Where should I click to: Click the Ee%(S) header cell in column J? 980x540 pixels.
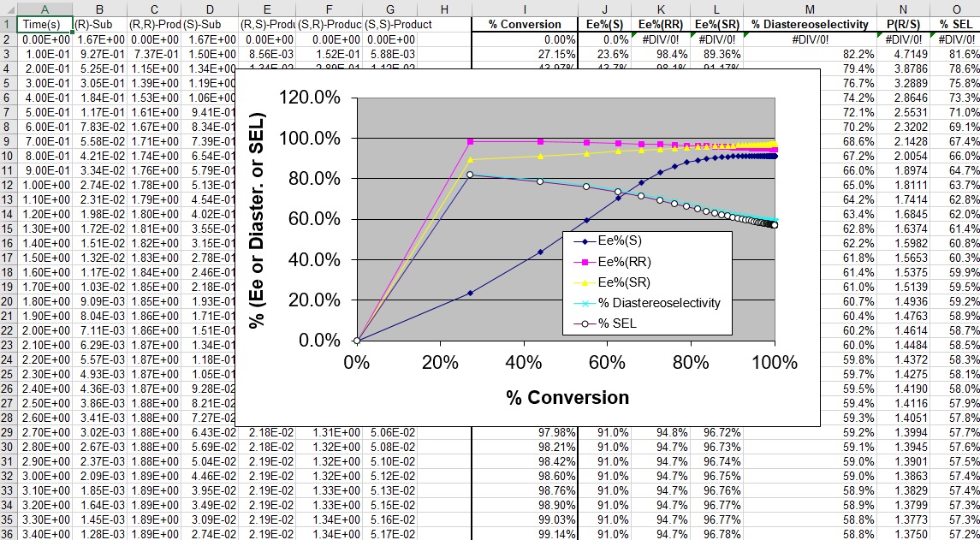pos(606,24)
